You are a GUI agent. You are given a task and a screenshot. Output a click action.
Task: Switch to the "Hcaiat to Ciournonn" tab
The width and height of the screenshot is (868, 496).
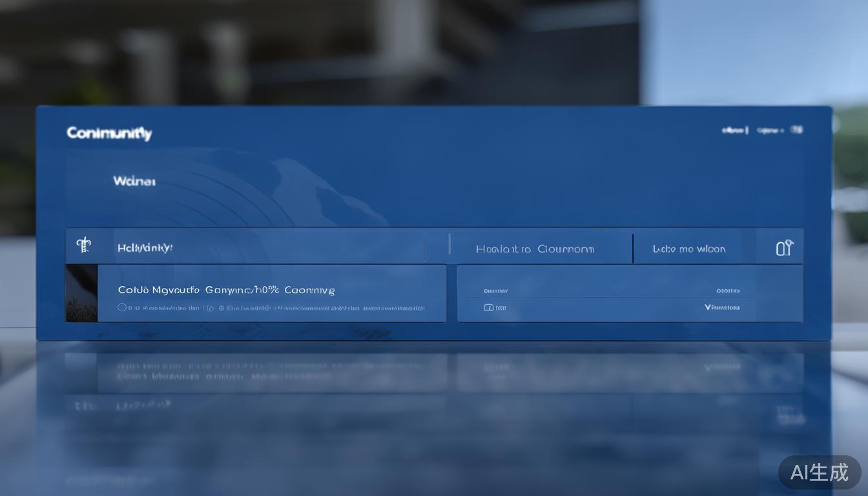535,249
